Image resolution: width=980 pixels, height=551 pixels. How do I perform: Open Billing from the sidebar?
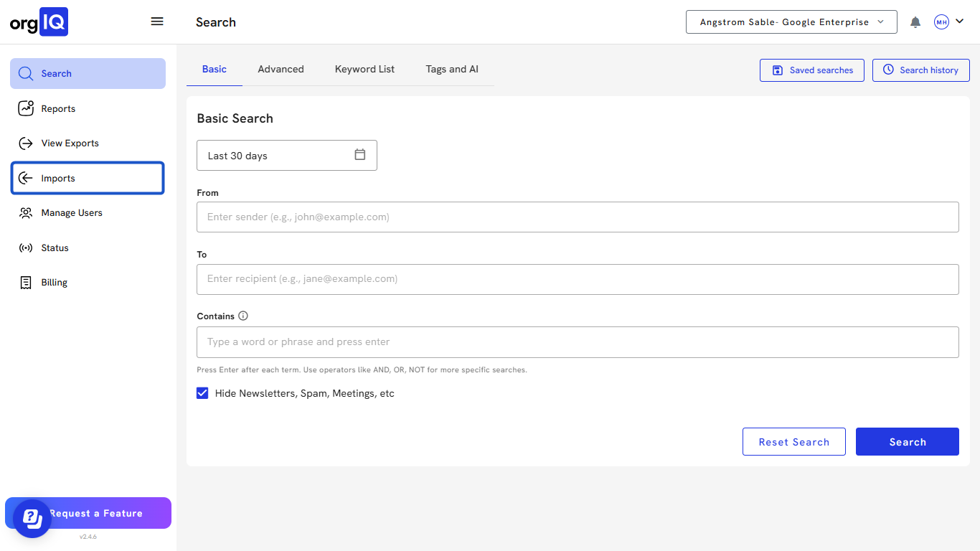click(54, 283)
